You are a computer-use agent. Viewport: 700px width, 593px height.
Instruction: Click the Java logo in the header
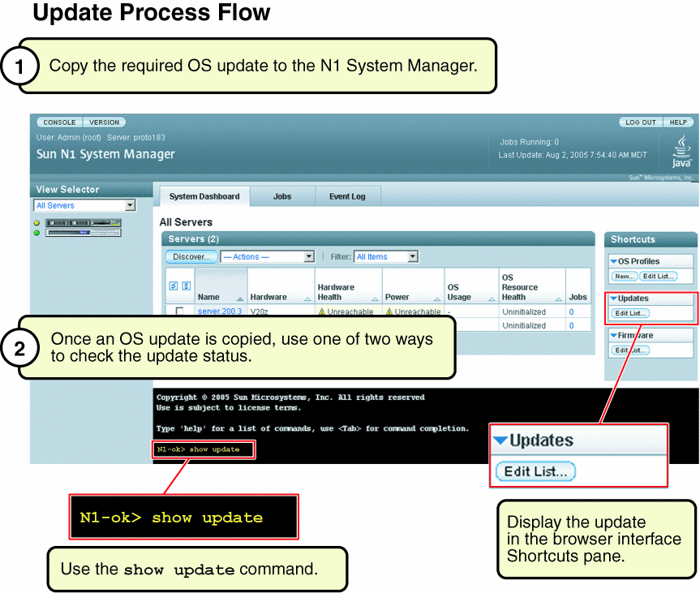pyautogui.click(x=681, y=153)
